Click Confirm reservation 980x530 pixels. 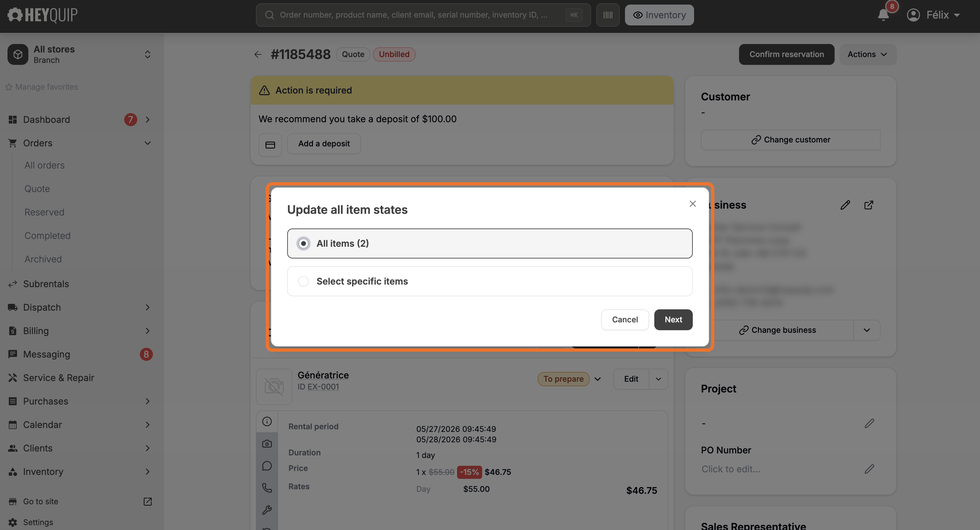[x=786, y=54]
